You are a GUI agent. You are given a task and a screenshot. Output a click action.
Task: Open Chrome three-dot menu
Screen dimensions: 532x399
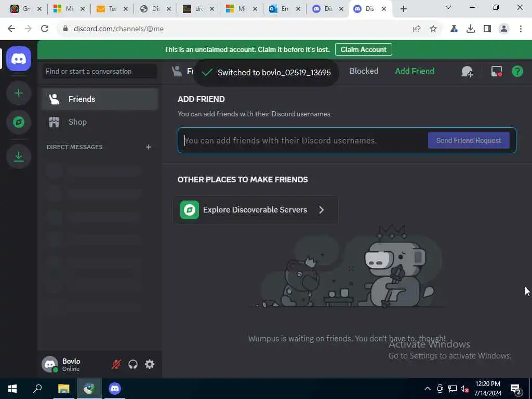pyautogui.click(x=521, y=29)
